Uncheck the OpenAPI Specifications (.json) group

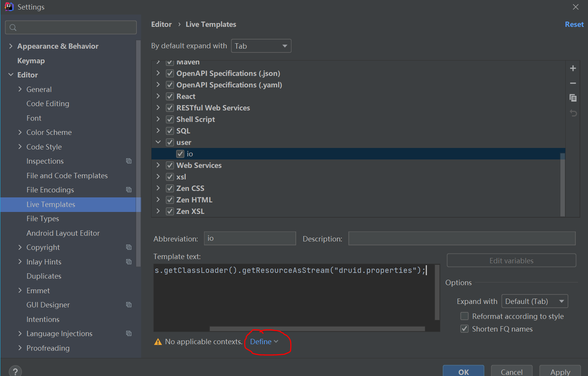point(170,73)
